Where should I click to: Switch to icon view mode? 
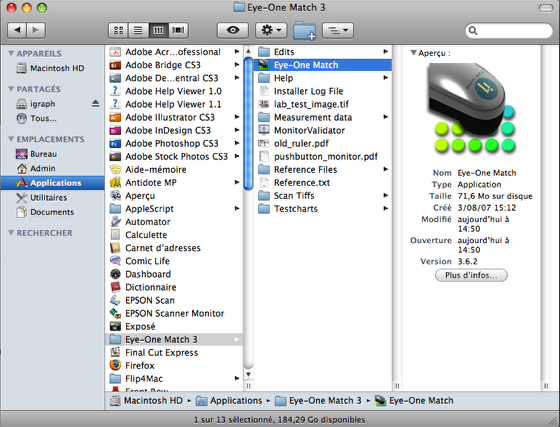118,30
